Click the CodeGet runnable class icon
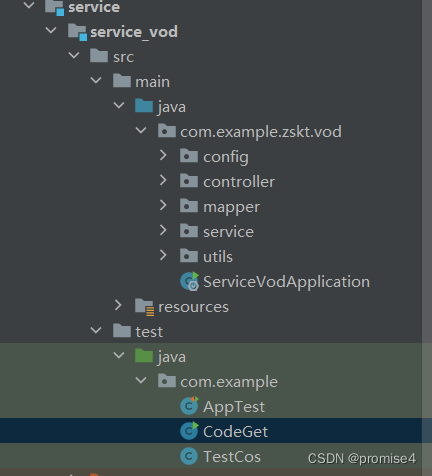 189,431
